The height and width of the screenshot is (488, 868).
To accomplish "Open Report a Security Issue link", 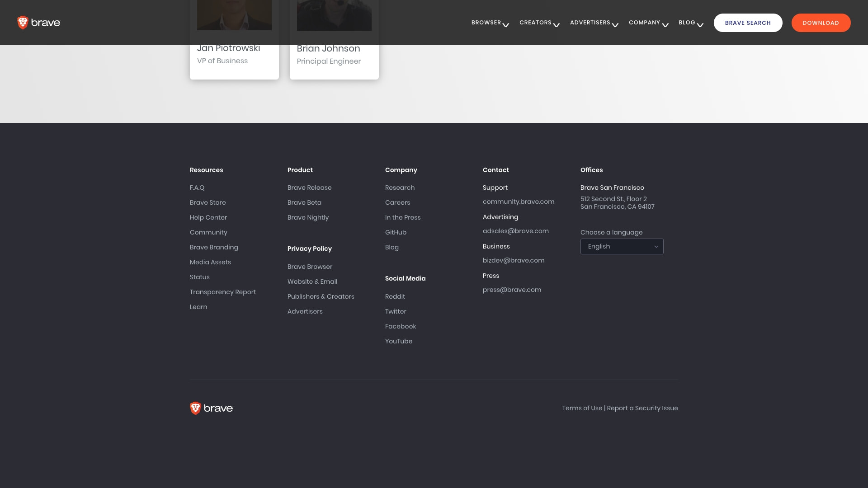I will [x=642, y=408].
